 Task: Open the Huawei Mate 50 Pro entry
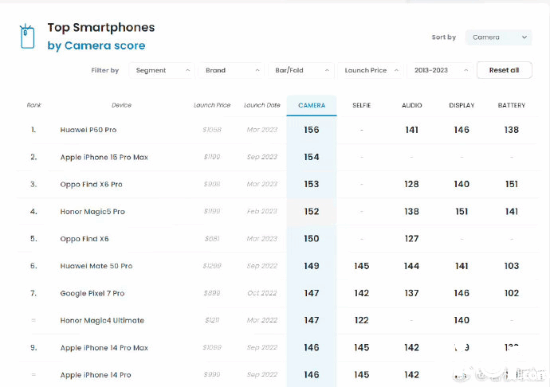coord(96,266)
